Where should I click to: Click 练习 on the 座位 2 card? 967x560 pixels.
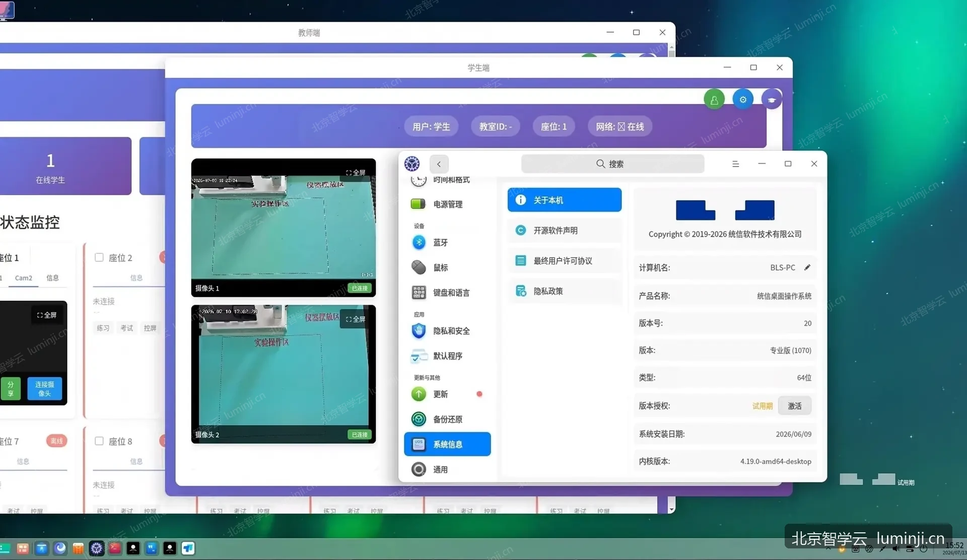[103, 328]
